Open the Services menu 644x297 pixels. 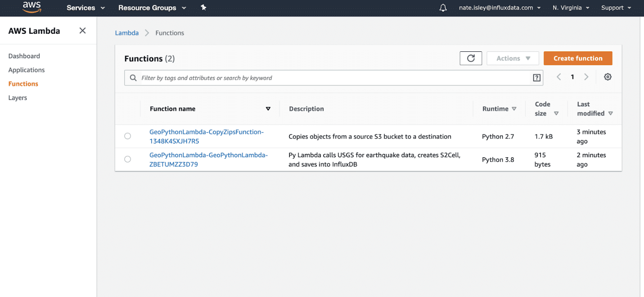point(85,8)
